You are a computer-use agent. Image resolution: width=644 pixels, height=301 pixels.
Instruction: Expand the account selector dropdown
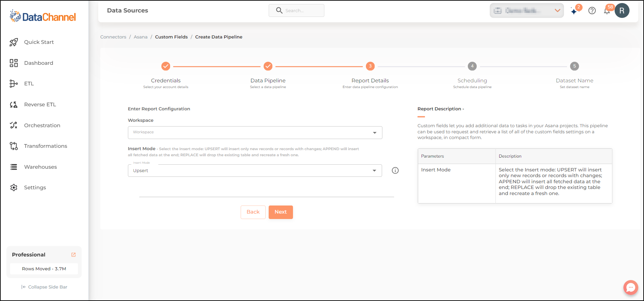(527, 10)
